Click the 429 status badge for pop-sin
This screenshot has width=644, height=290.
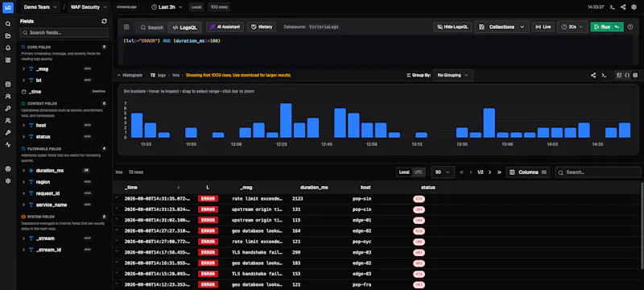pyautogui.click(x=419, y=199)
